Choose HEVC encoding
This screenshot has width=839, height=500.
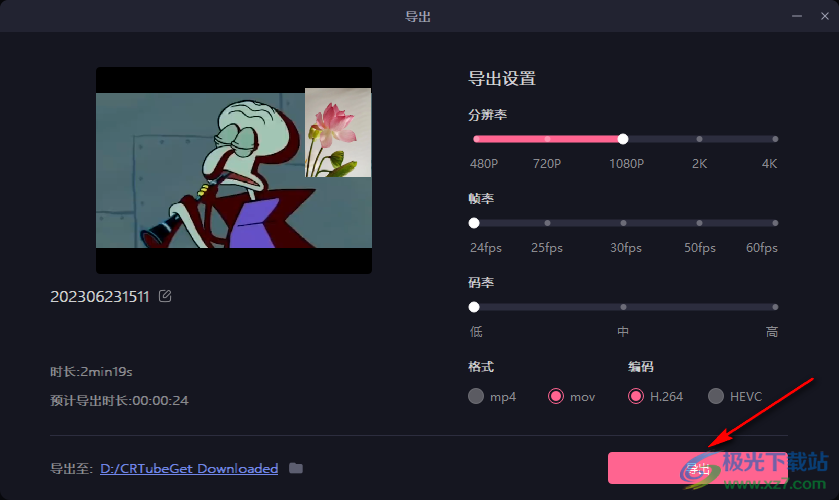(x=715, y=396)
